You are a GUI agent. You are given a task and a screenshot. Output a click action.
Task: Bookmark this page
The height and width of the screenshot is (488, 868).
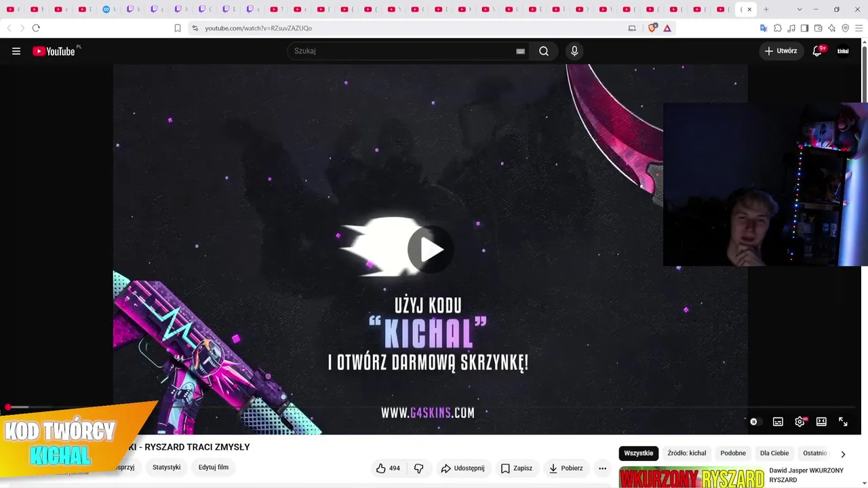(178, 28)
